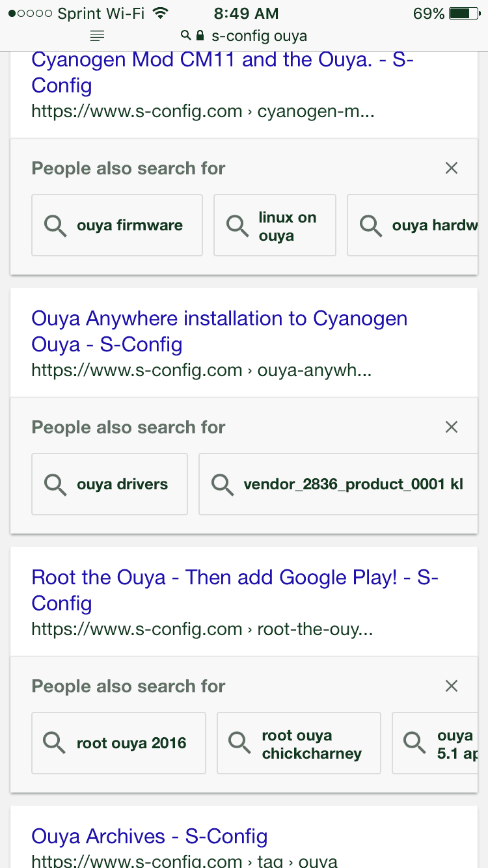Tap the 8:49 AM clock

pyautogui.click(x=245, y=14)
